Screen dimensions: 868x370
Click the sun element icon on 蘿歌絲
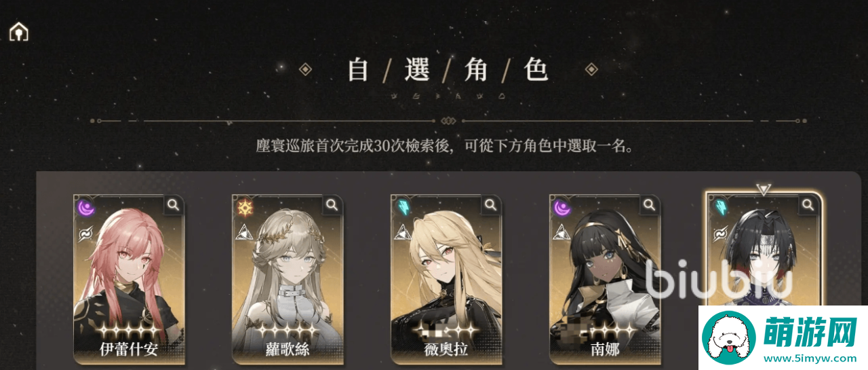(x=243, y=206)
